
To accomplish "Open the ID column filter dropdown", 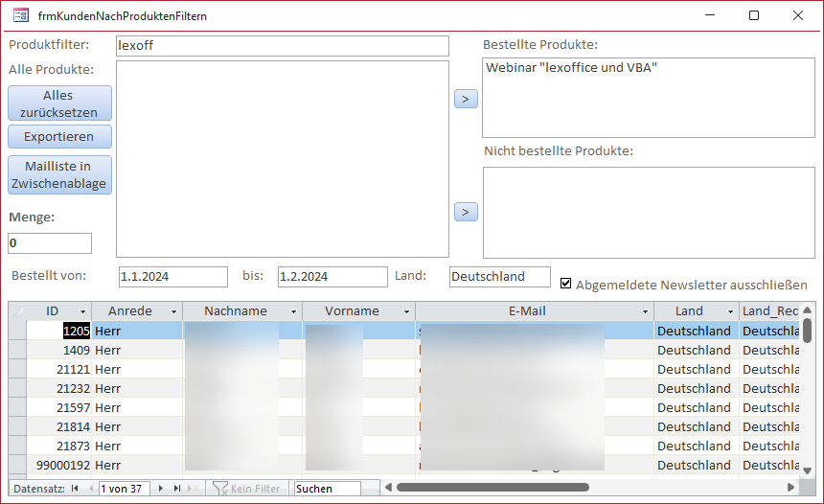I will (x=82, y=311).
